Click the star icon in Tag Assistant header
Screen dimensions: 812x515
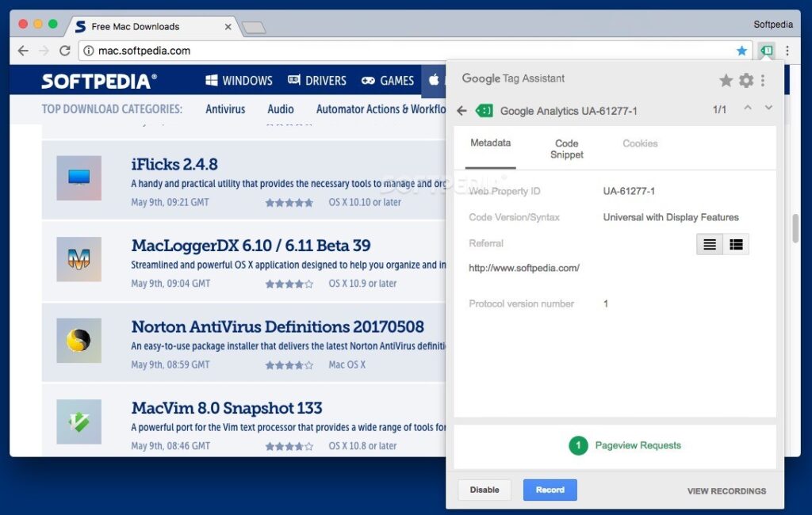726,80
